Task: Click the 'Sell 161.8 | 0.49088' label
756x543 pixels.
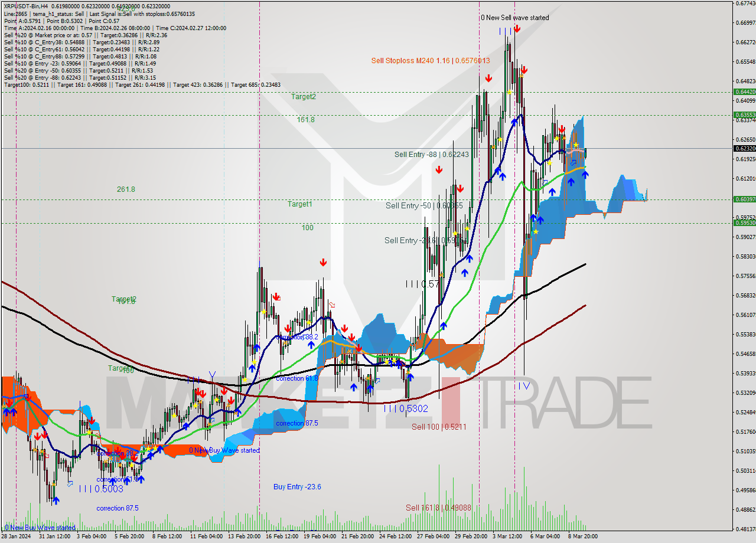Action: [x=438, y=508]
